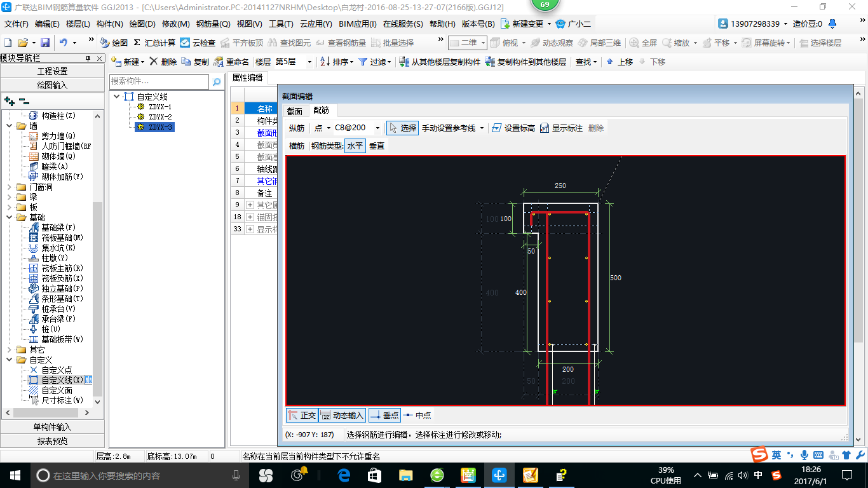Start 云检查 cloud check
Screen dimensions: 868x488
coord(198,43)
